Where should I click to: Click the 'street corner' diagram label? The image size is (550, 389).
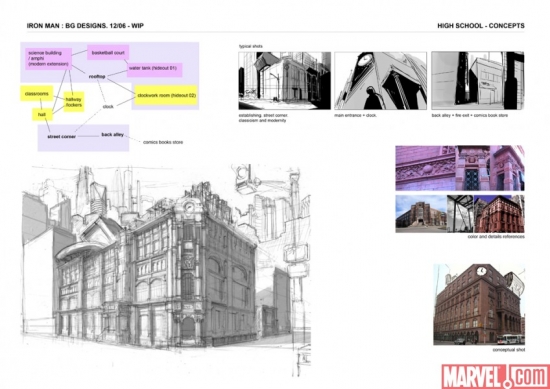[x=61, y=136]
